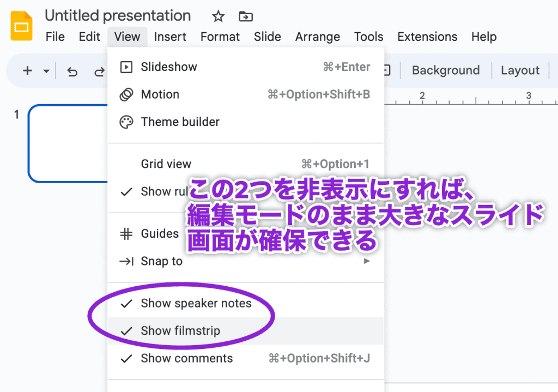Expand the Guides submenu
558x392 pixels.
(x=159, y=233)
